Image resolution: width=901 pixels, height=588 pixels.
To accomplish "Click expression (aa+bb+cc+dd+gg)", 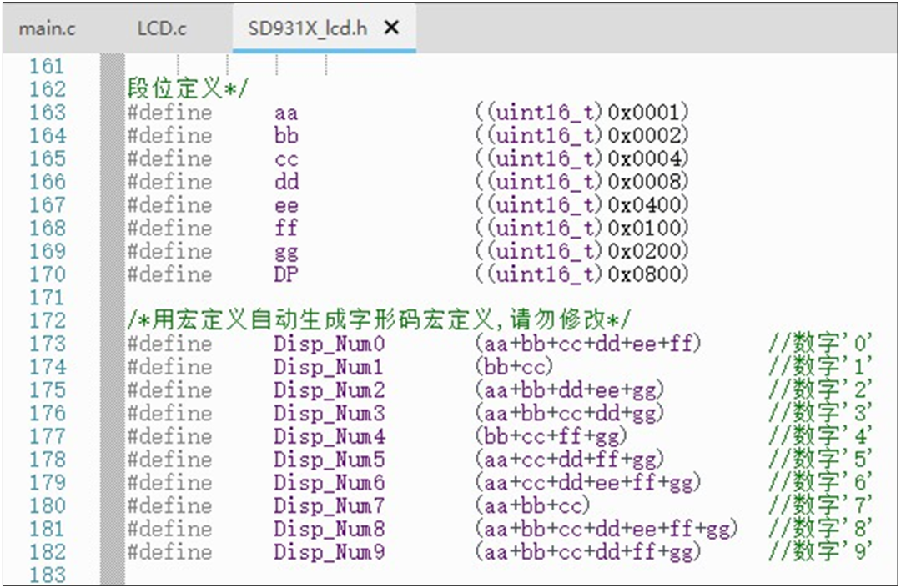I will (x=570, y=413).
